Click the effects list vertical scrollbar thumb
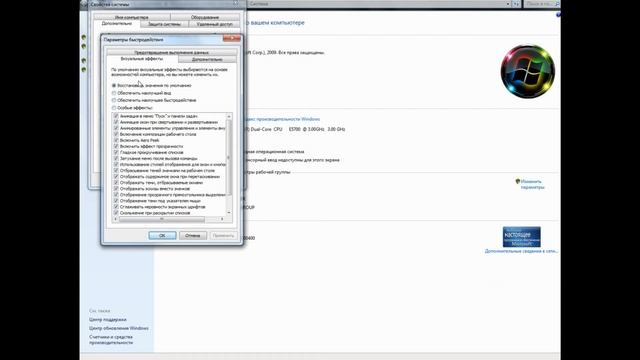 pyautogui.click(x=229, y=157)
